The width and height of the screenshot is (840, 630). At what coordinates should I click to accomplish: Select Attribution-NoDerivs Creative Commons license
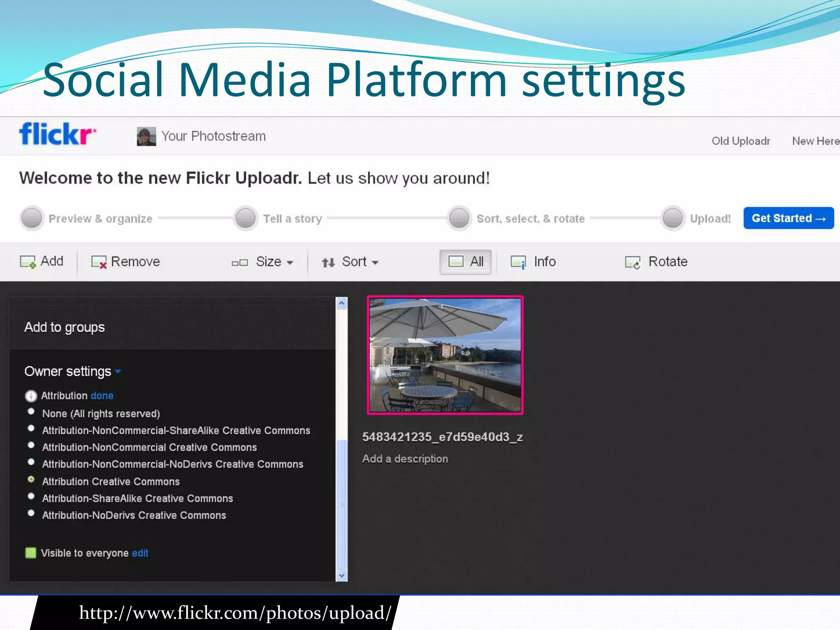click(x=31, y=513)
